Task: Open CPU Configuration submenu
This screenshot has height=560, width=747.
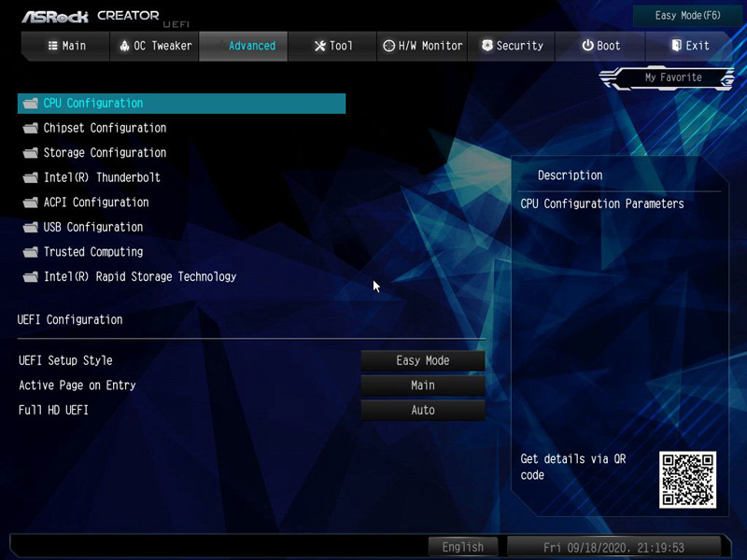Action: (181, 104)
